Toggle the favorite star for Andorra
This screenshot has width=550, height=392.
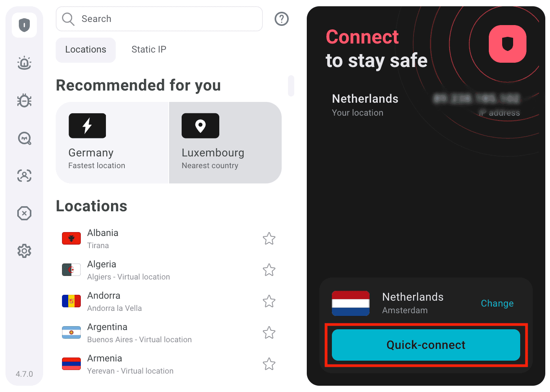(x=269, y=301)
